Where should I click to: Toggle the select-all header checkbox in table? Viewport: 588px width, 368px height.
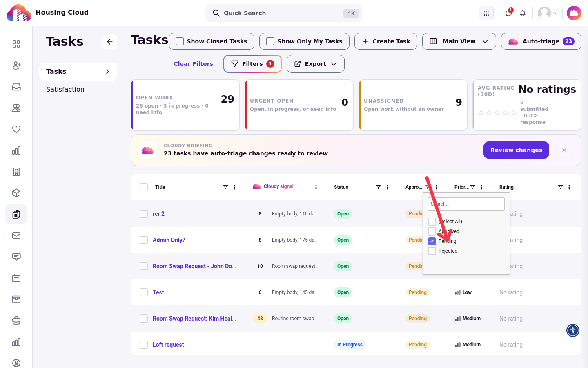tap(144, 187)
